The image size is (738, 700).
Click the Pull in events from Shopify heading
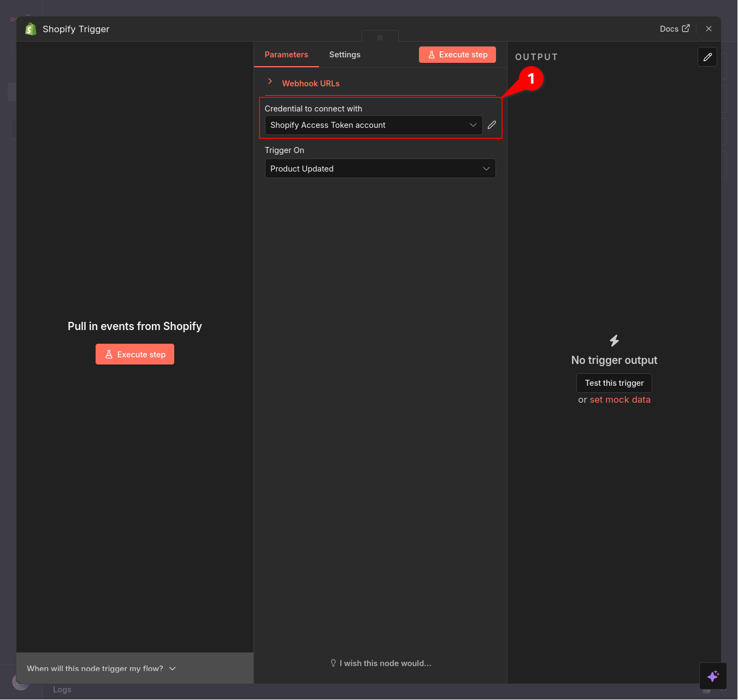tap(135, 326)
